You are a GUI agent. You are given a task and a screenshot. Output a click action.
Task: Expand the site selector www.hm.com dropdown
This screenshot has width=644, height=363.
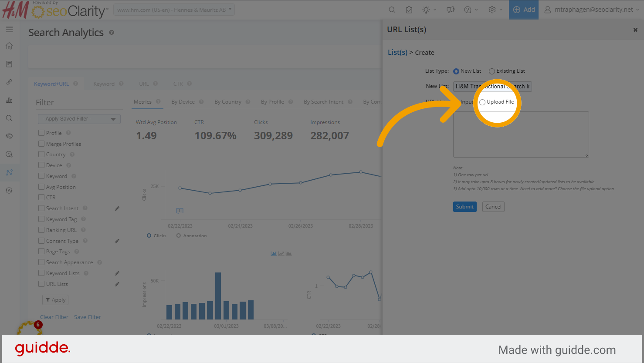click(x=174, y=10)
